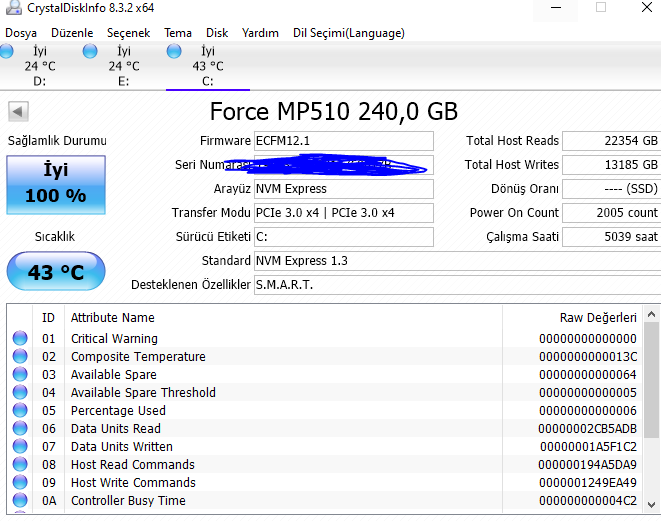Image resolution: width=661 pixels, height=521 pixels.
Task: Click the Dönüş Oranı value ---- (SSD)
Action: coord(611,189)
